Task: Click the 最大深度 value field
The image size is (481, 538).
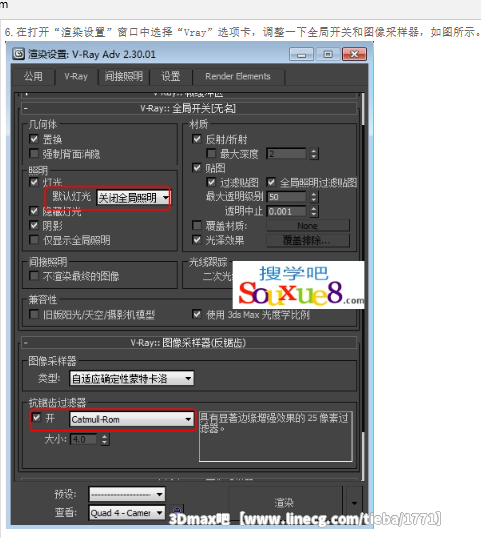Action: point(286,154)
